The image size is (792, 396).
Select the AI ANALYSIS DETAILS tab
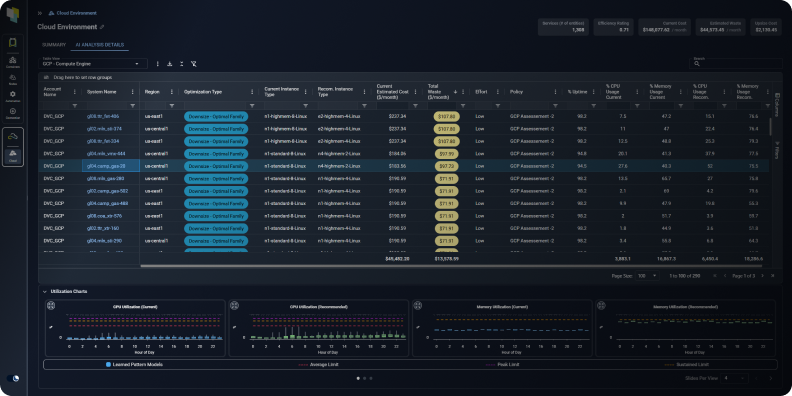coord(100,45)
